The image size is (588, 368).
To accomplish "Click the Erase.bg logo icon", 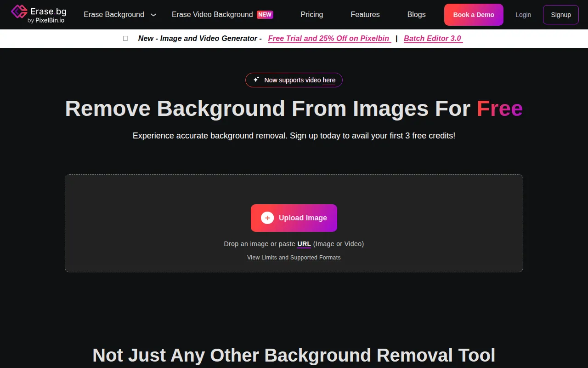I will pos(19,12).
